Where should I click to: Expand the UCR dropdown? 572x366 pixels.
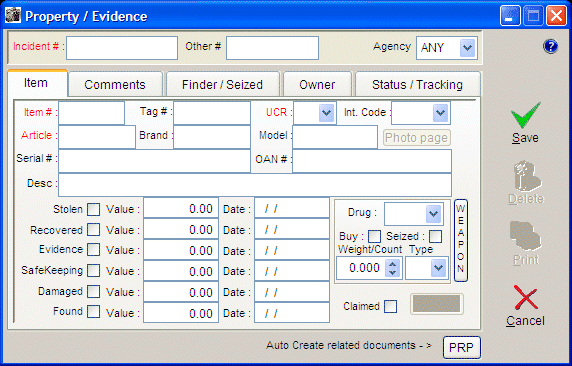[x=326, y=113]
